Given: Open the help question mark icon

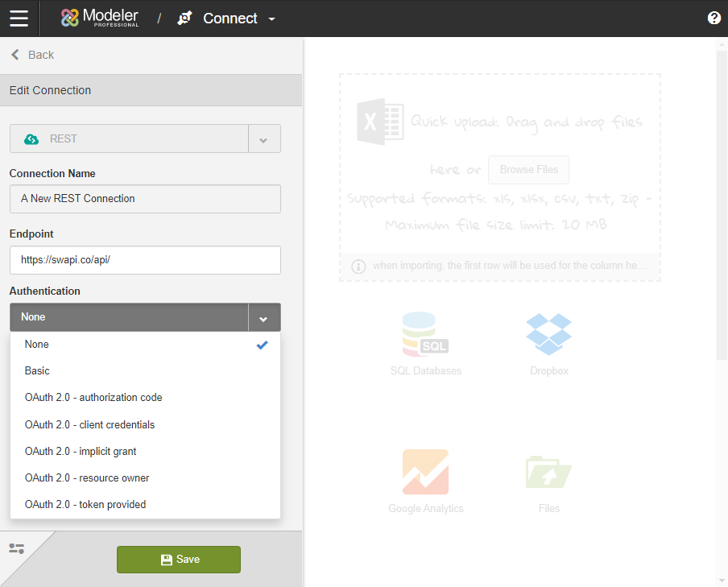Looking at the screenshot, I should pos(714,18).
